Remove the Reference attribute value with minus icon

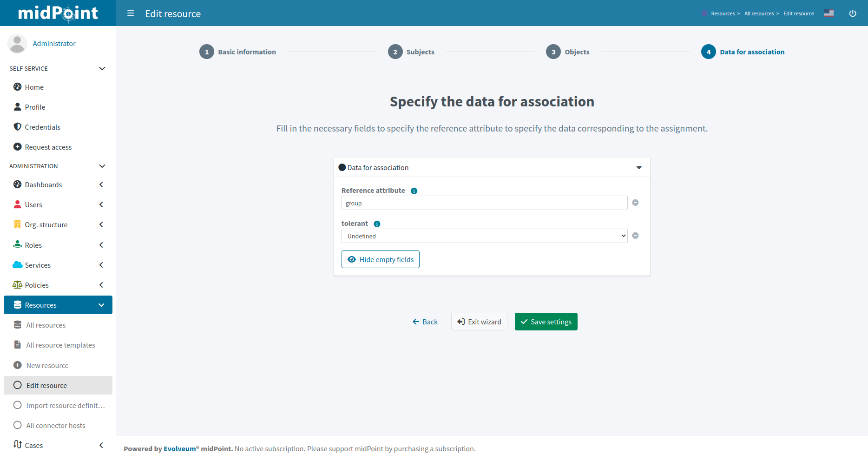[x=635, y=203]
